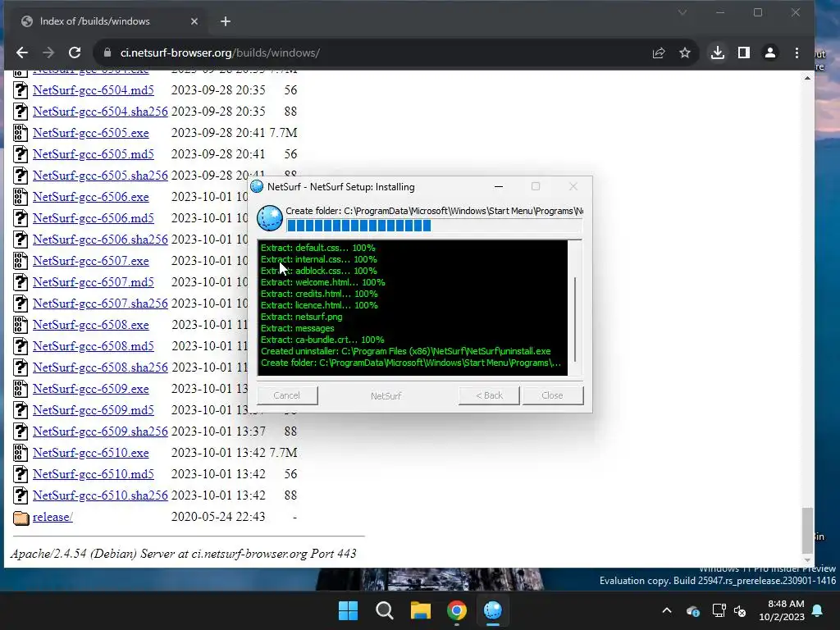The height and width of the screenshot is (630, 840).
Task: Minimize the NetSurf Setup window
Action: pos(499,186)
